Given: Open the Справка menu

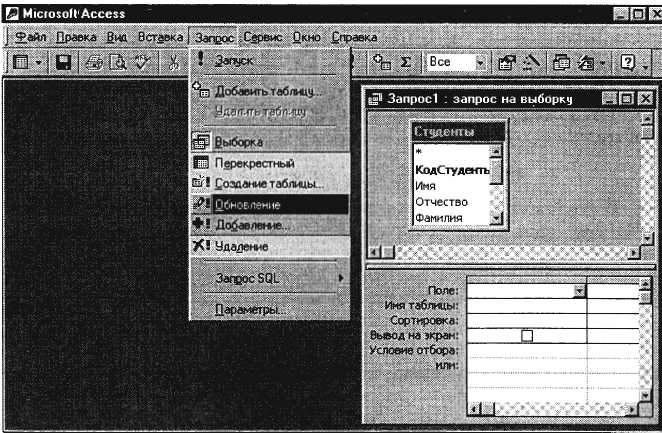Looking at the screenshot, I should (x=354, y=37).
